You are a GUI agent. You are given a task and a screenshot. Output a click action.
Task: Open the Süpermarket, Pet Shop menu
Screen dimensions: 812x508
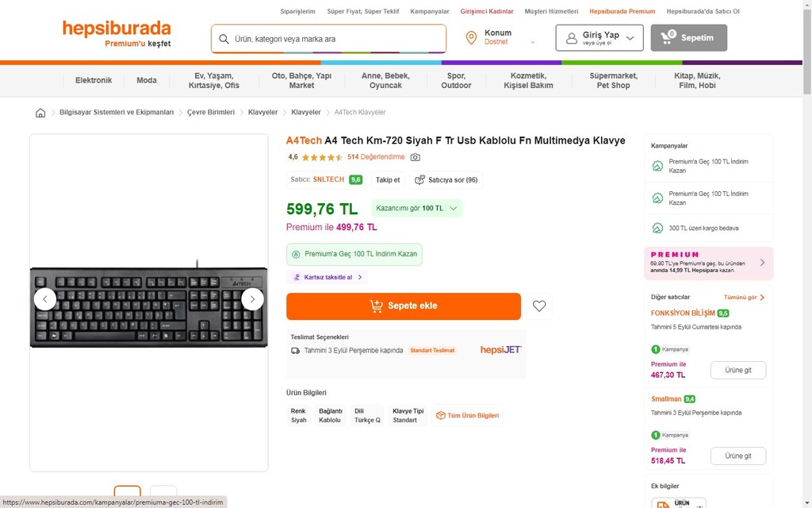click(613, 80)
